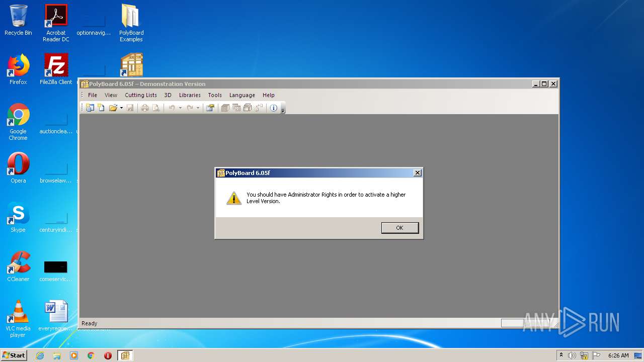This screenshot has width=644, height=362.
Task: Open the Skype desktop shortcut
Action: pyautogui.click(x=18, y=217)
